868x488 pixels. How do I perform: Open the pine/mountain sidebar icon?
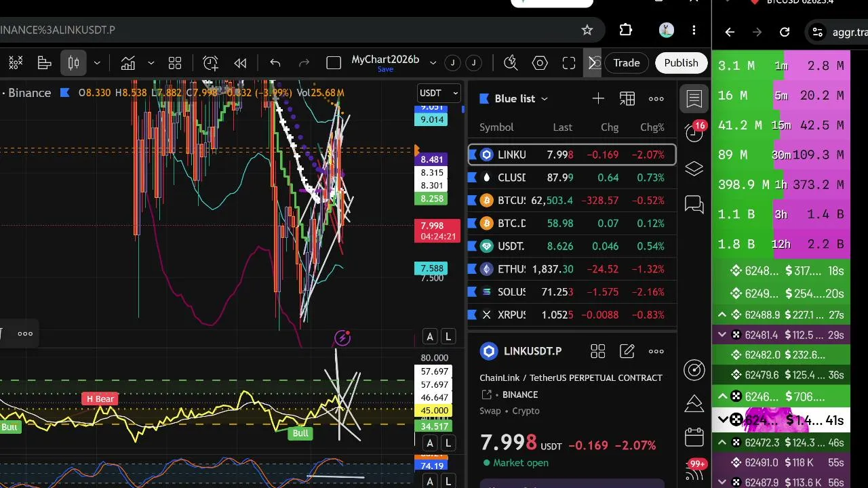[694, 404]
